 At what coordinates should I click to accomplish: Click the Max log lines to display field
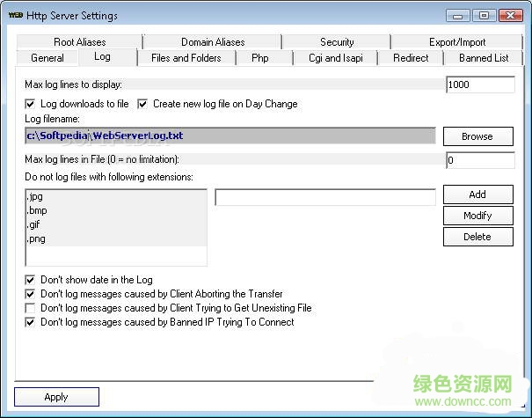(x=480, y=85)
